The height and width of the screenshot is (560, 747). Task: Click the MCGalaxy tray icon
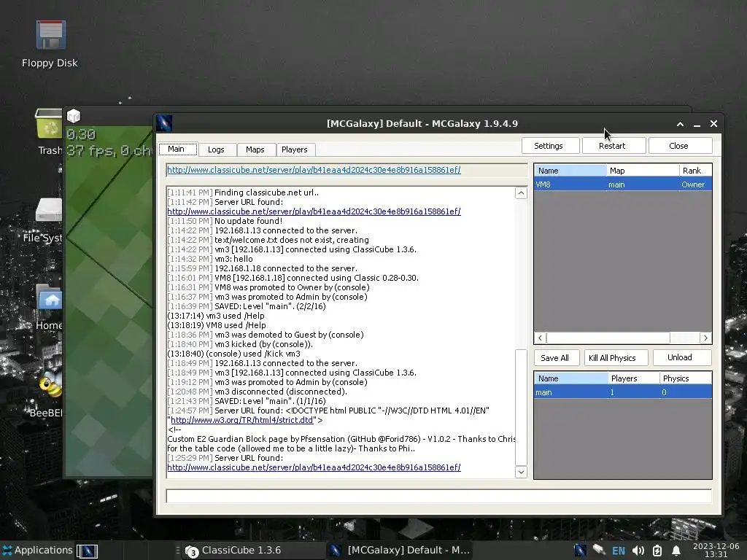click(580, 551)
